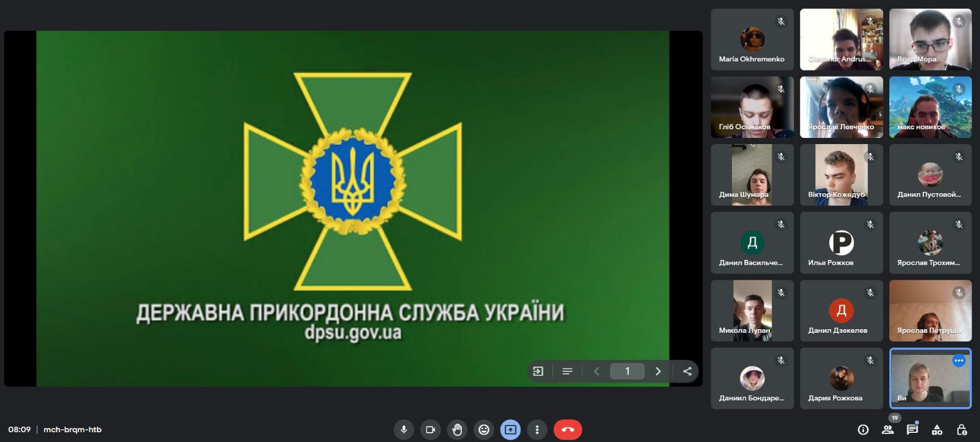
Task: Click muted mic icon on Дария Рожкова's tile
Action: (870, 360)
